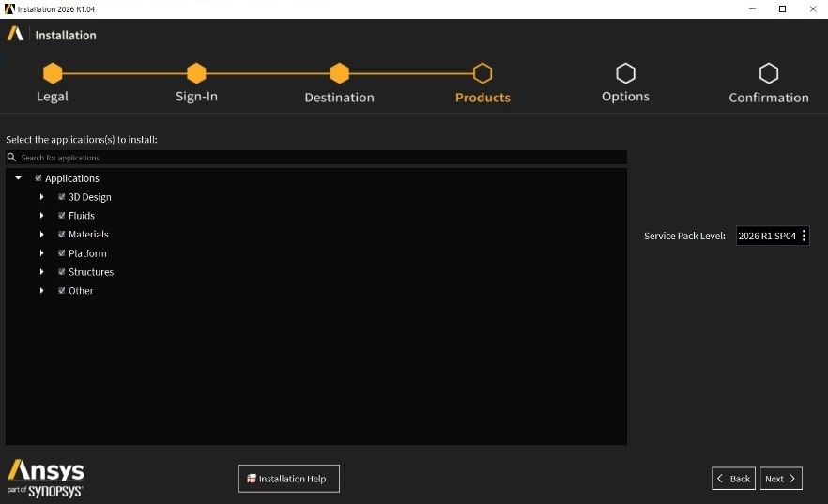Select the Applications tree label
The height and width of the screenshot is (504, 828).
[71, 178]
